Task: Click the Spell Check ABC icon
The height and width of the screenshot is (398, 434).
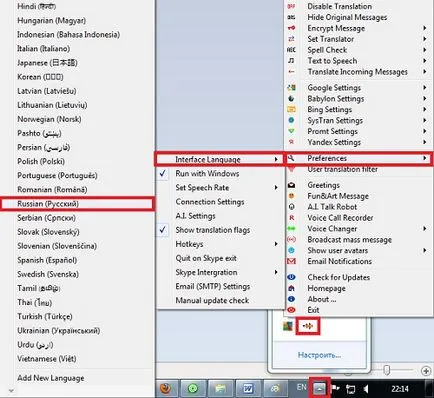Action: pos(291,50)
